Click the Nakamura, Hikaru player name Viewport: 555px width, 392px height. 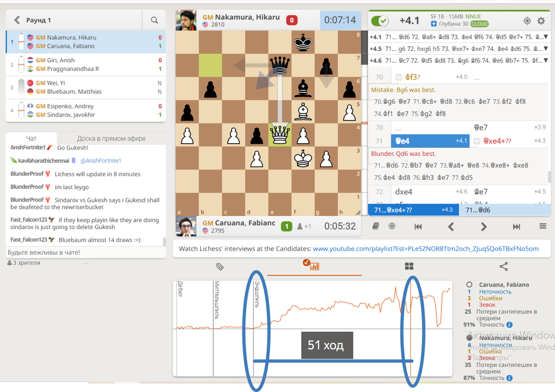click(x=248, y=17)
